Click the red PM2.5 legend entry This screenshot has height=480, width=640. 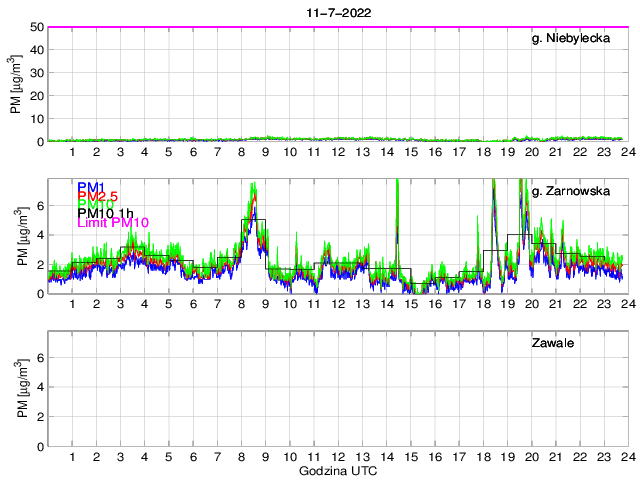point(98,199)
